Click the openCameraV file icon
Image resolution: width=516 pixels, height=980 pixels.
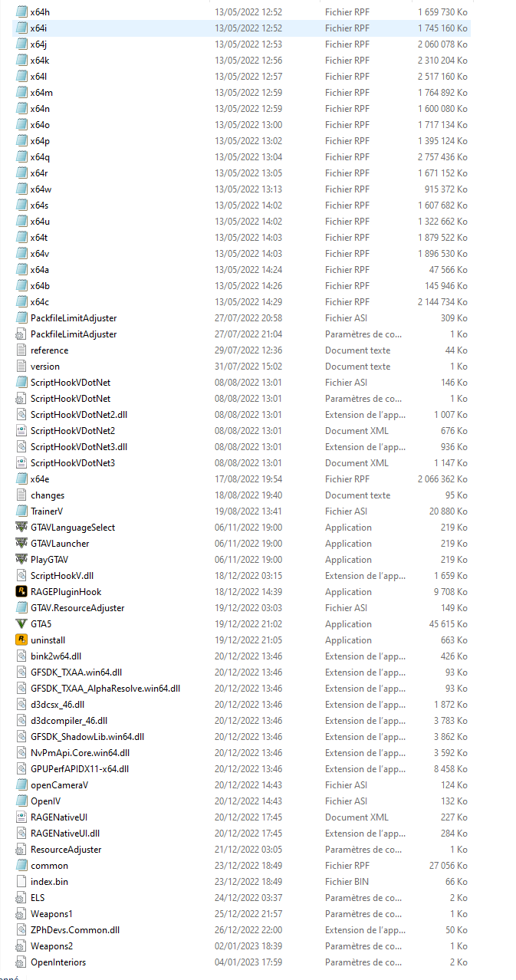(21, 784)
